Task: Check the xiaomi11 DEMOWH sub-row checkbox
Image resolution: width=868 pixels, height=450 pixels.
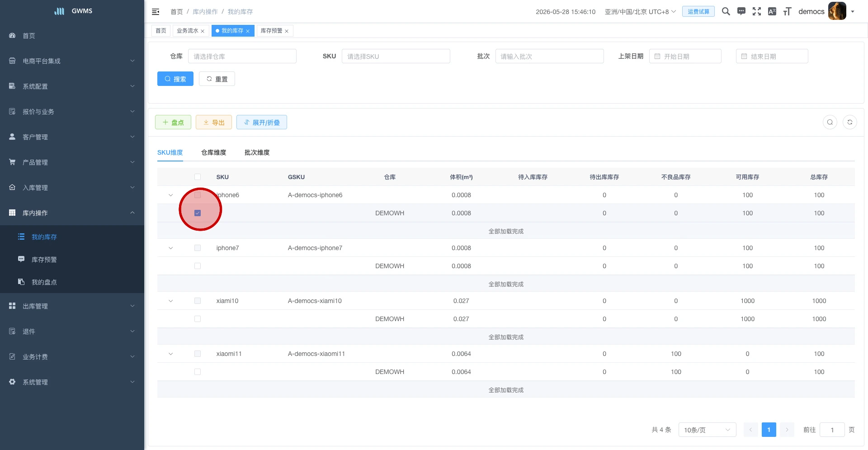Action: click(x=198, y=372)
